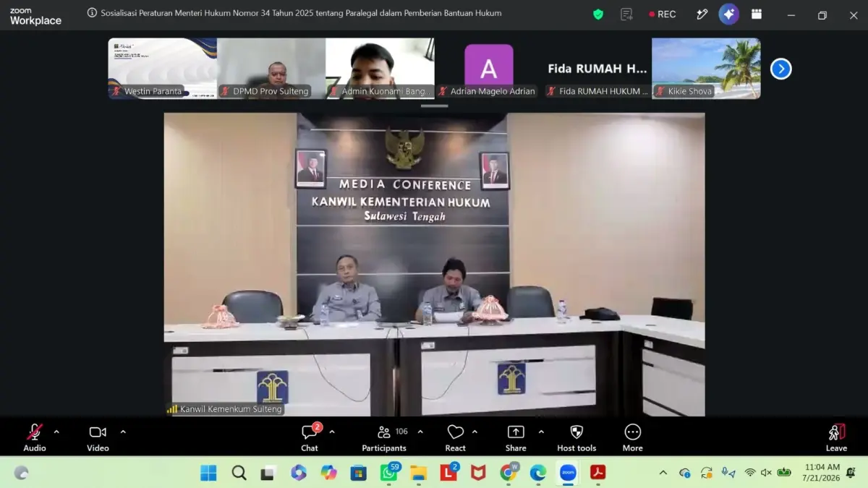
Task: Expand the React options arrow
Action: click(475, 432)
